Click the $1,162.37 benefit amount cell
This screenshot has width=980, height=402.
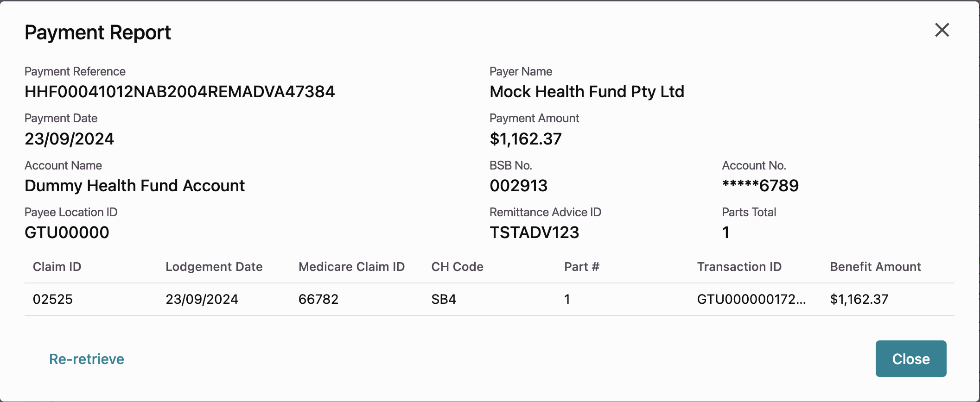(x=859, y=299)
